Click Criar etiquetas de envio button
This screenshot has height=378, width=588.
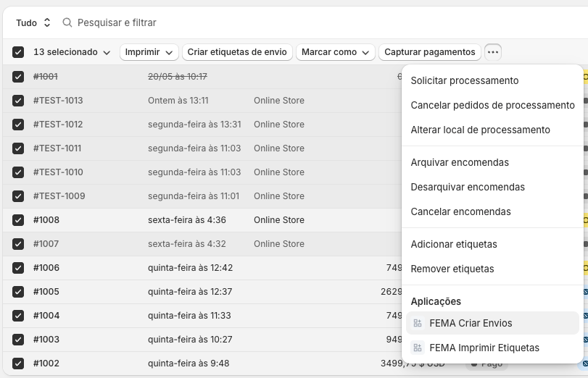click(237, 52)
